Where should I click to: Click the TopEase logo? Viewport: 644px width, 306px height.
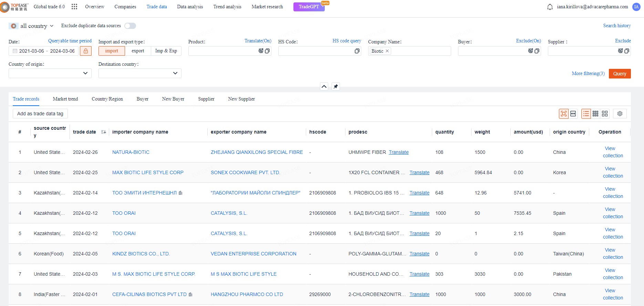(x=14, y=7)
